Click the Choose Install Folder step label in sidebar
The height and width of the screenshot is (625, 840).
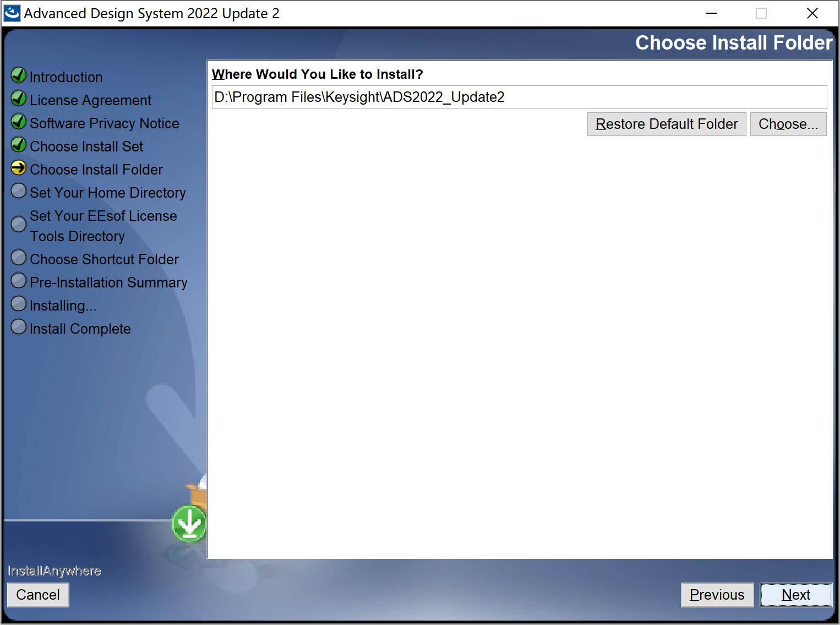tap(96, 170)
